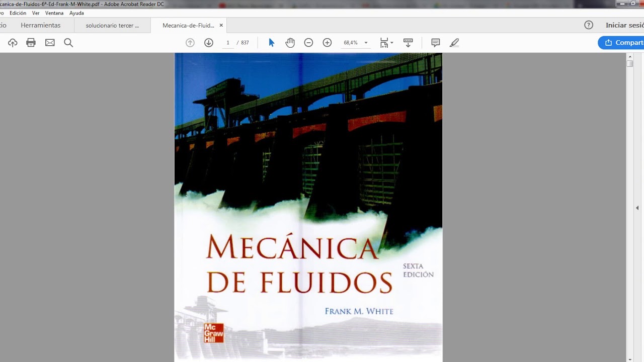Open the Ver menu
Screen dimensions: 644x362
pyautogui.click(x=36, y=13)
